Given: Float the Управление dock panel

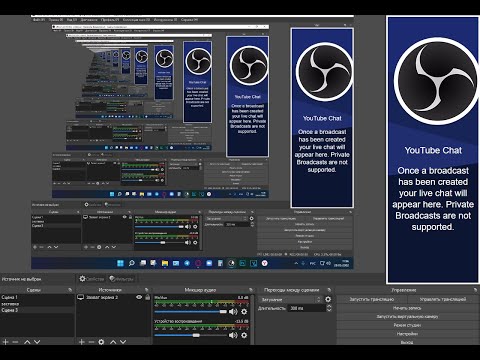Looking at the screenshot, I should pyautogui.click(x=475, y=290).
